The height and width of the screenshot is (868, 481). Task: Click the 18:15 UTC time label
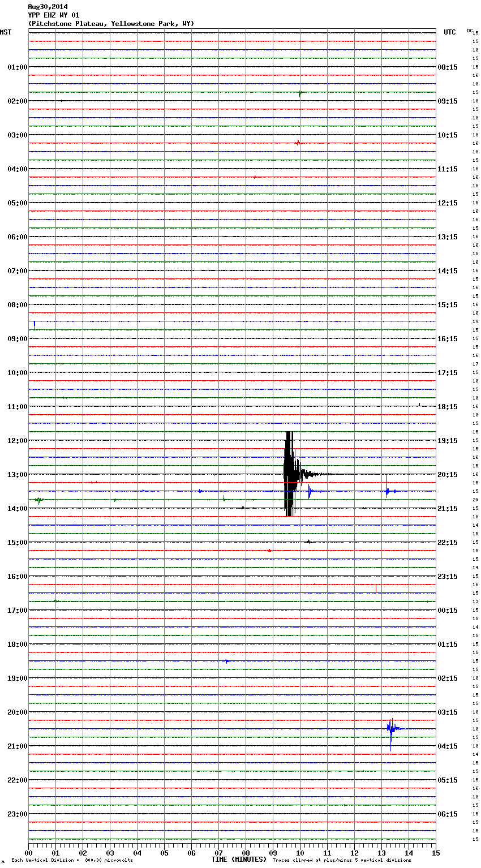448,407
